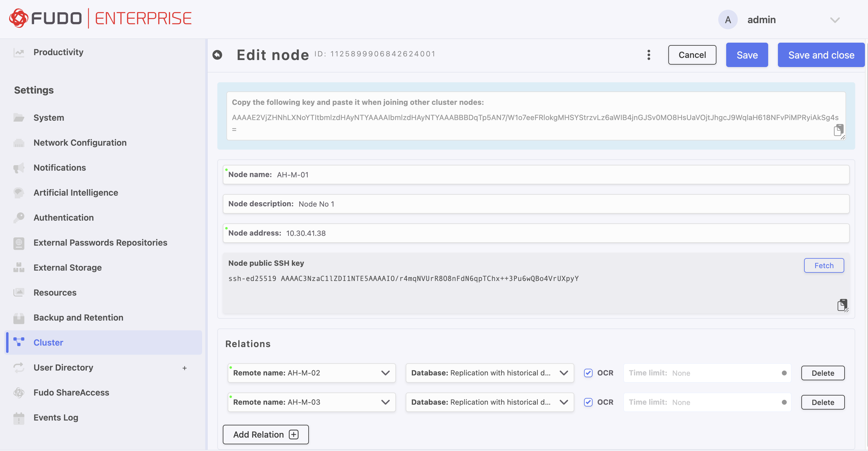Go to Backup and Retention menu item

(x=78, y=318)
